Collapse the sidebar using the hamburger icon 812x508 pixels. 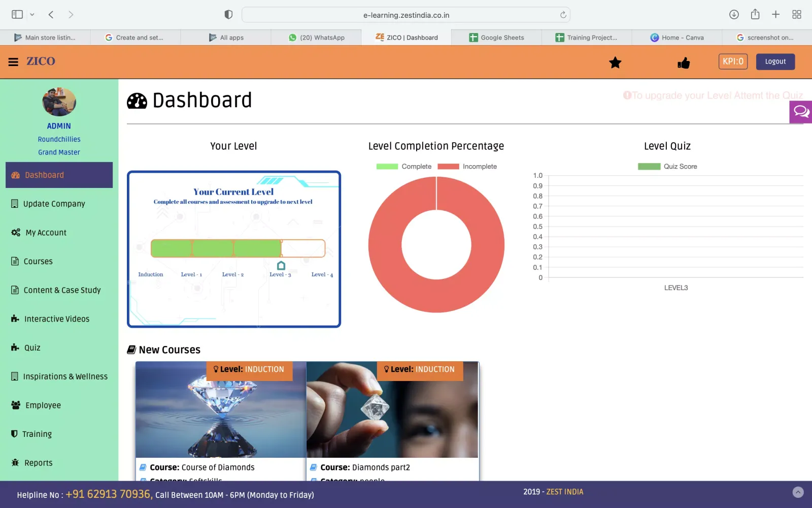(13, 61)
